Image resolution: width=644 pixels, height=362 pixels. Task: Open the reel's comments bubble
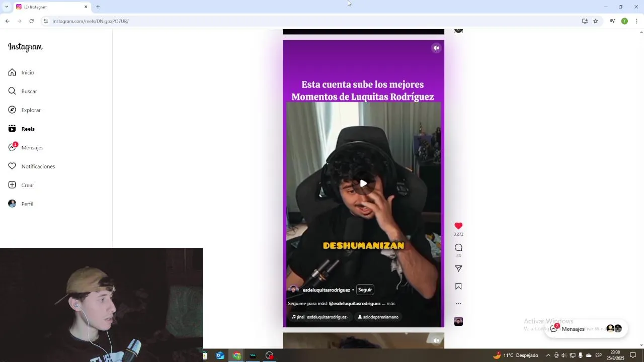(458, 247)
